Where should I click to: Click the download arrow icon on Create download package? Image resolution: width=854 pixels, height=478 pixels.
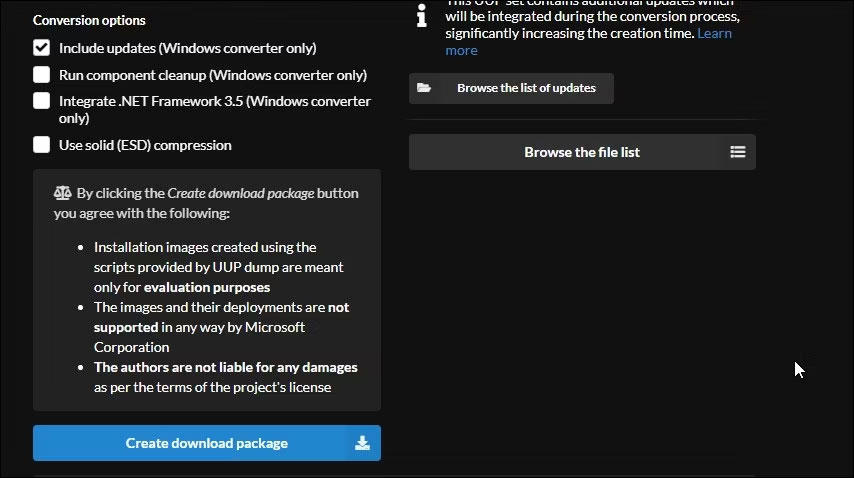362,443
